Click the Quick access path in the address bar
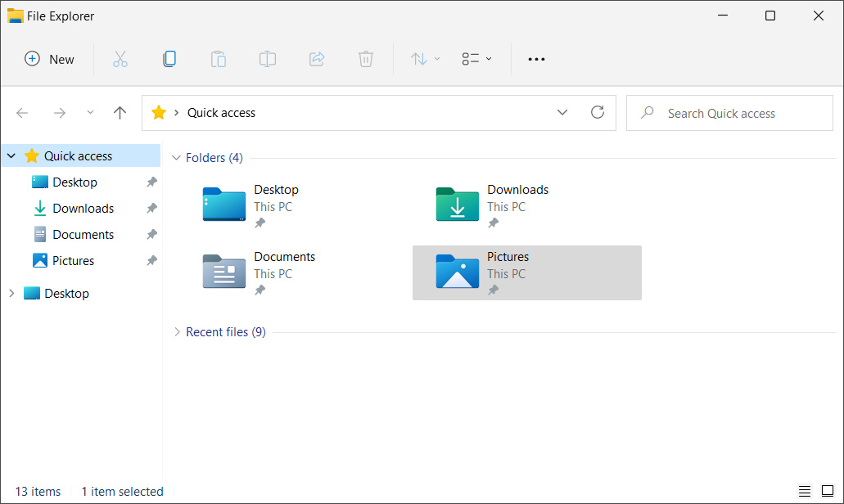The width and height of the screenshot is (844, 504). pyautogui.click(x=221, y=113)
